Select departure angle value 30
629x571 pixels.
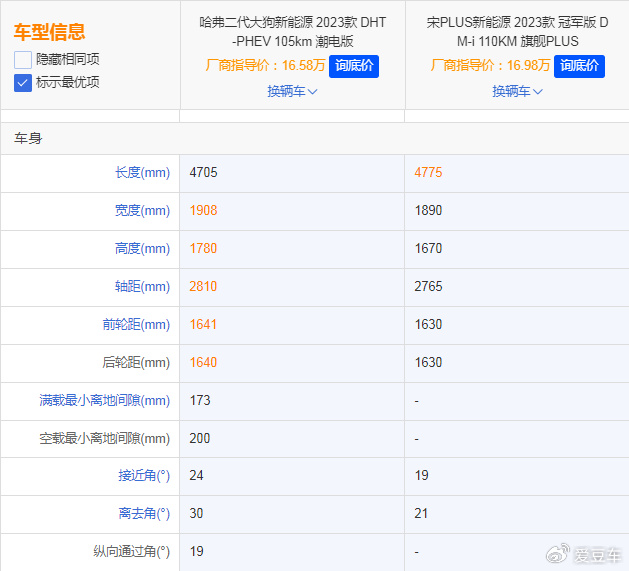click(x=197, y=514)
